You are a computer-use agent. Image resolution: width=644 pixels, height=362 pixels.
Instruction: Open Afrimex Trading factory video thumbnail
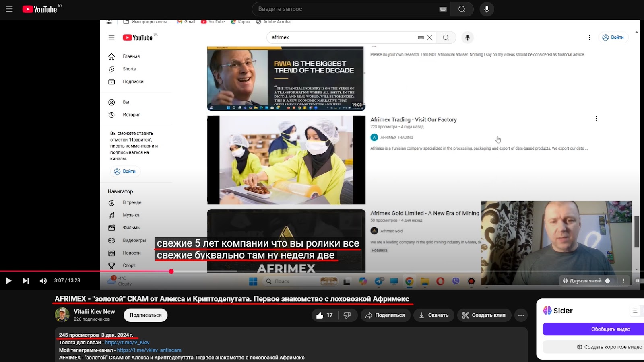[x=286, y=160]
